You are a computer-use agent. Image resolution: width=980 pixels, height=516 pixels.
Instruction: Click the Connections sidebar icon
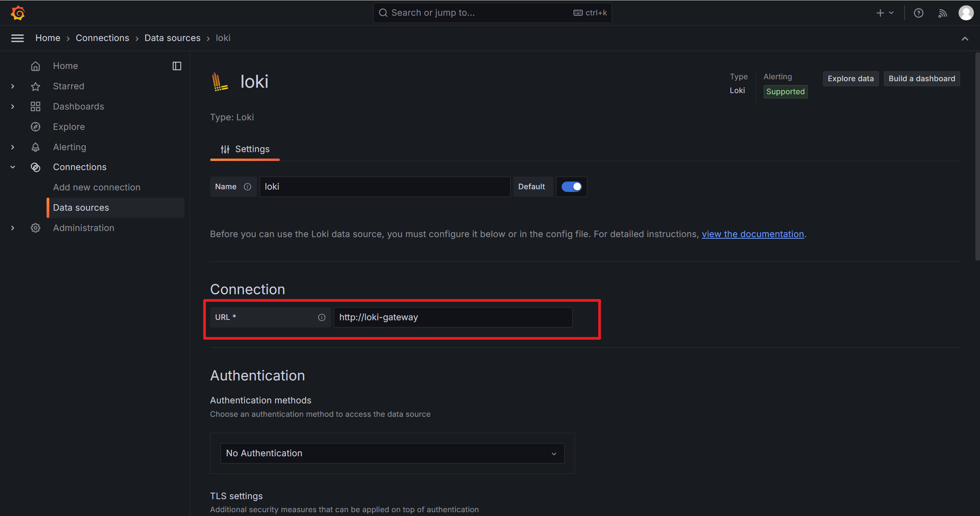tap(36, 167)
